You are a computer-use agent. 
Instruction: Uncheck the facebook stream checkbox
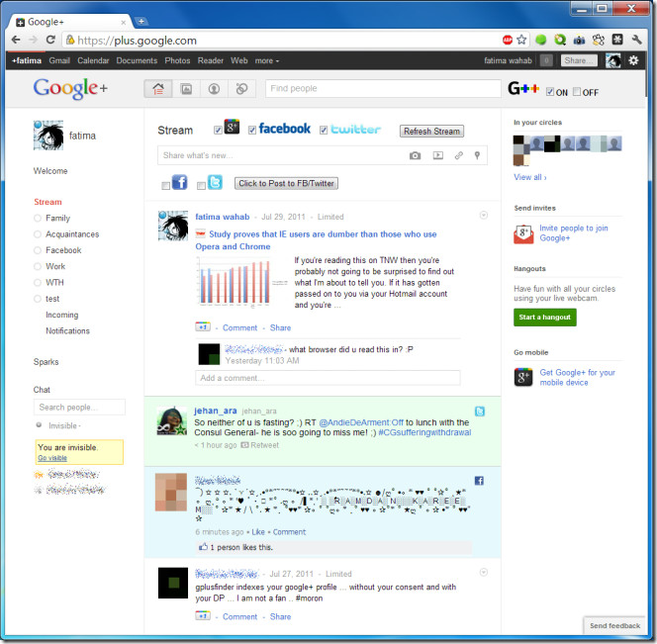(252, 130)
